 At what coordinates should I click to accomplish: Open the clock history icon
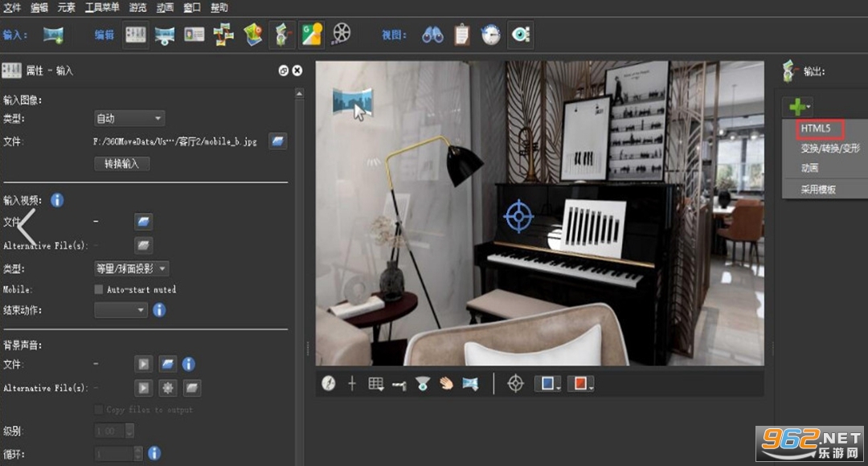(x=490, y=35)
